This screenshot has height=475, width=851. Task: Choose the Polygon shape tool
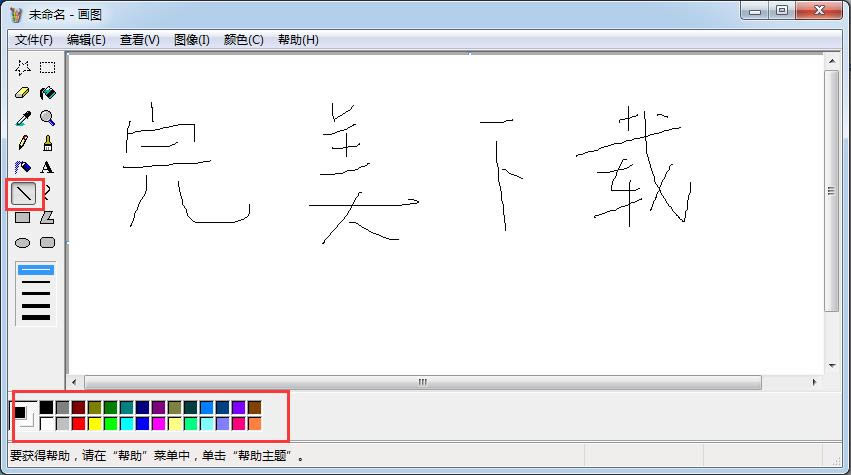48,218
